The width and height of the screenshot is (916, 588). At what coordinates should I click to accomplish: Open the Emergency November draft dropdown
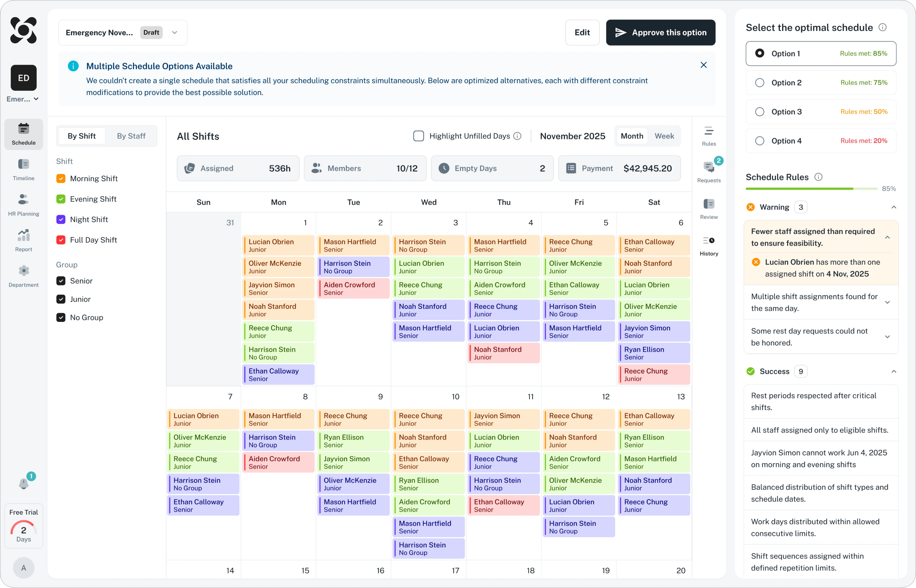click(175, 32)
